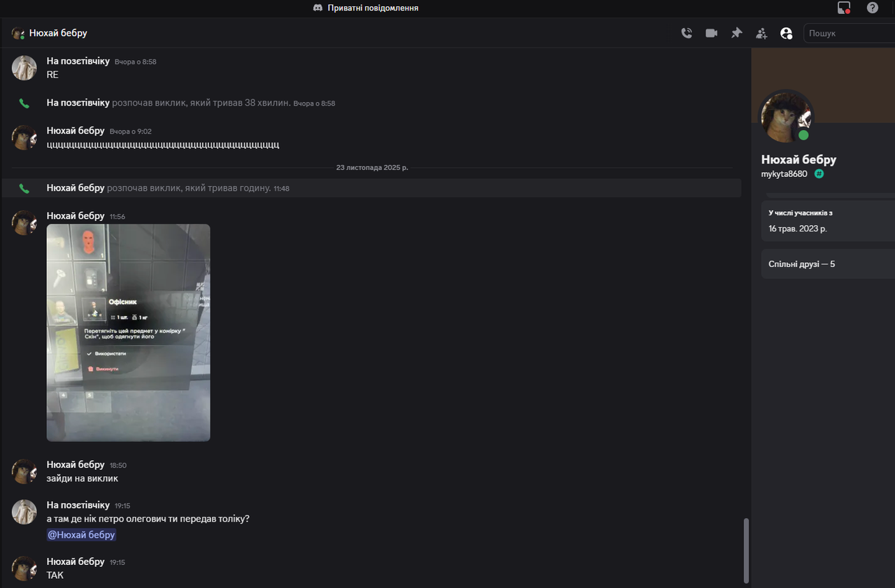Click the message "а там де нік петро олегович"
This screenshot has width=895, height=588.
pos(148,519)
